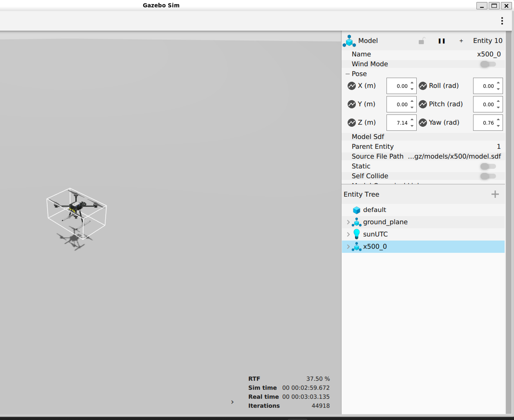514x420 pixels.
Task: Decrease the Z (m) value with down arrow
Action: click(412, 126)
